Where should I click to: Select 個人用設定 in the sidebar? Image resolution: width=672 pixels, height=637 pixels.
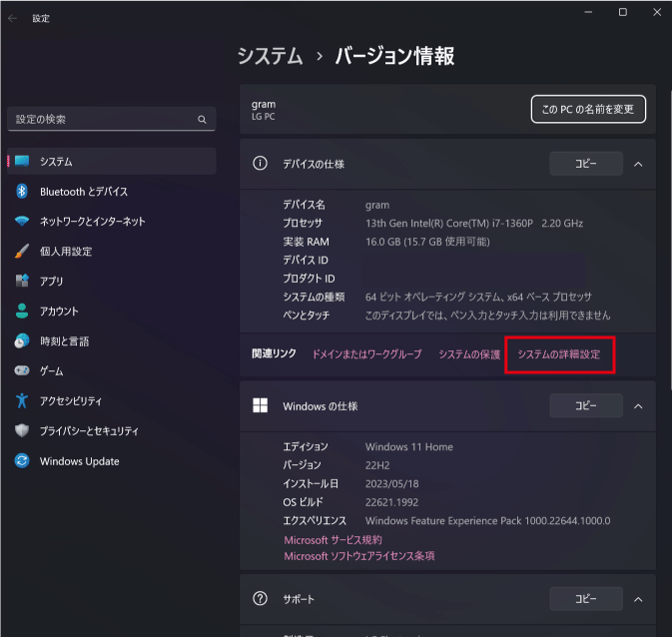(x=66, y=252)
